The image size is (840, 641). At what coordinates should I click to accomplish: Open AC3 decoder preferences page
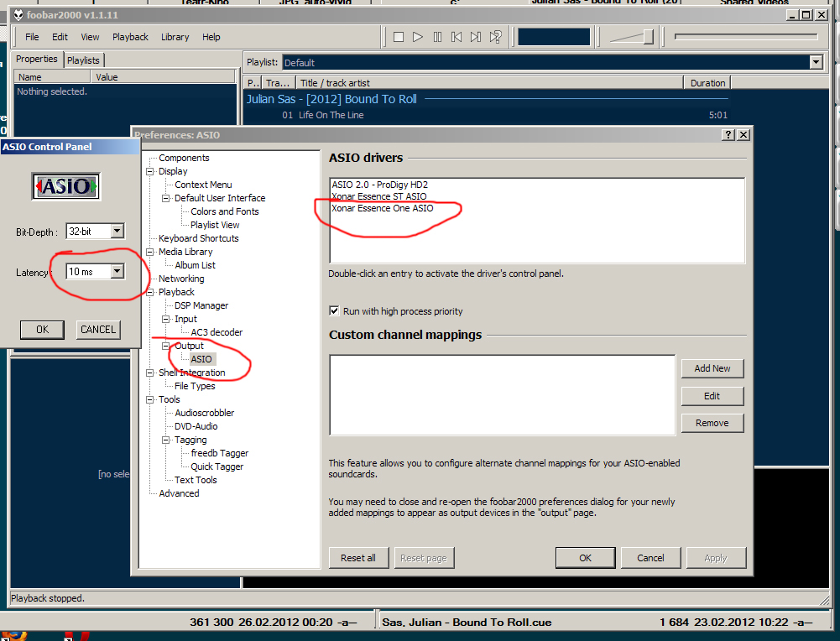[217, 332]
